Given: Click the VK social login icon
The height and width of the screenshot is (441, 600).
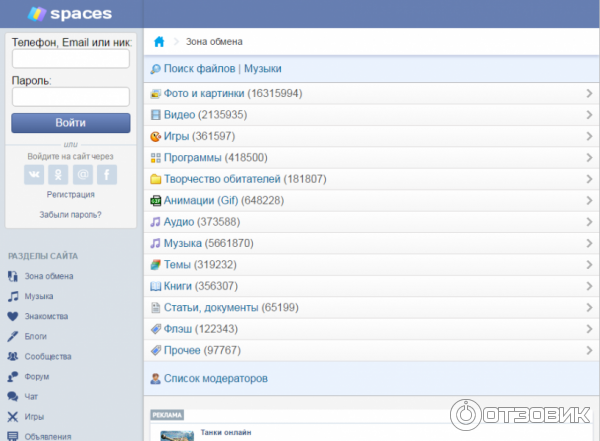Looking at the screenshot, I should [x=34, y=175].
